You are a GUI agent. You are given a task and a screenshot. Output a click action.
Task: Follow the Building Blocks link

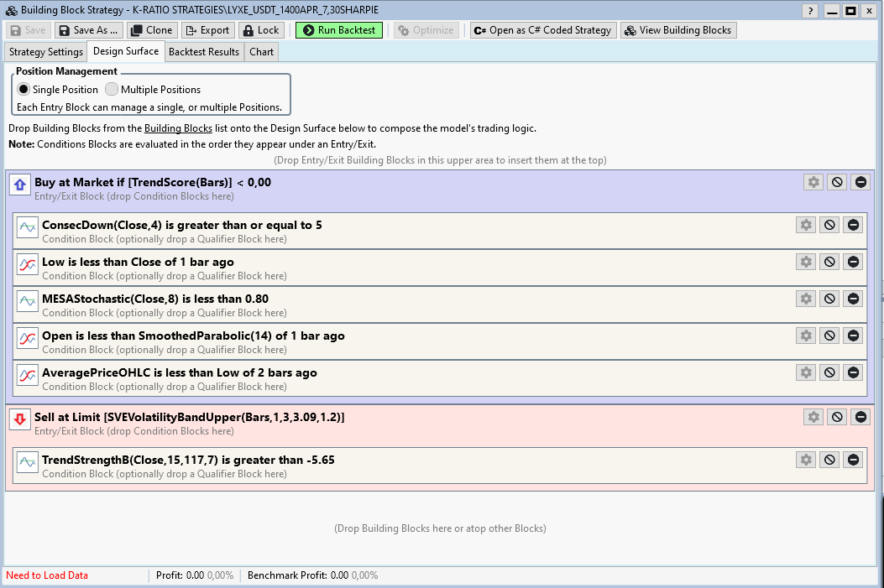pos(178,128)
